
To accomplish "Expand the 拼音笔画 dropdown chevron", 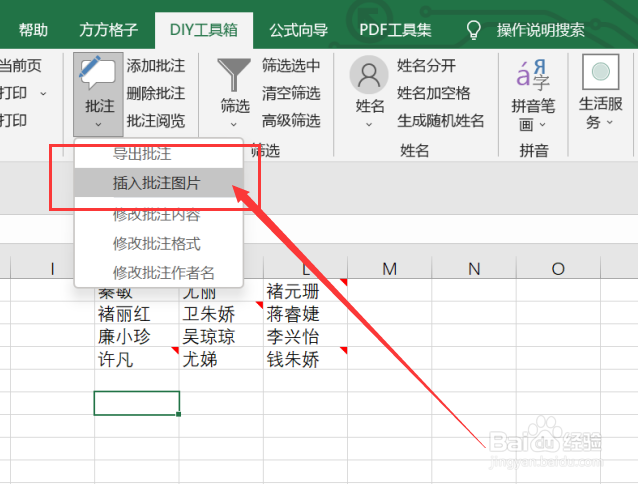I will (542, 124).
